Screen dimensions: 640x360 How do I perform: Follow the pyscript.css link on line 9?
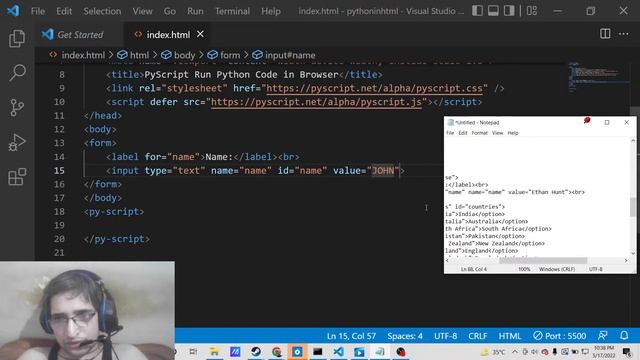[374, 88]
